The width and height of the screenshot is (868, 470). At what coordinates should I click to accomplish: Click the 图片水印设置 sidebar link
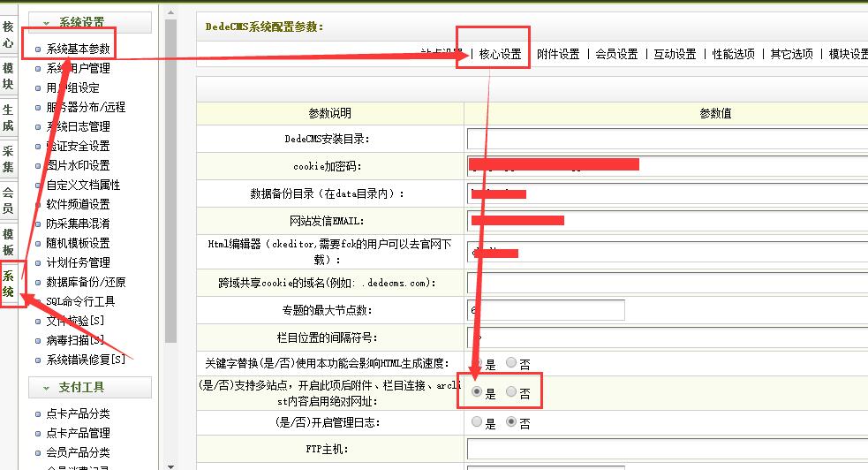point(78,165)
